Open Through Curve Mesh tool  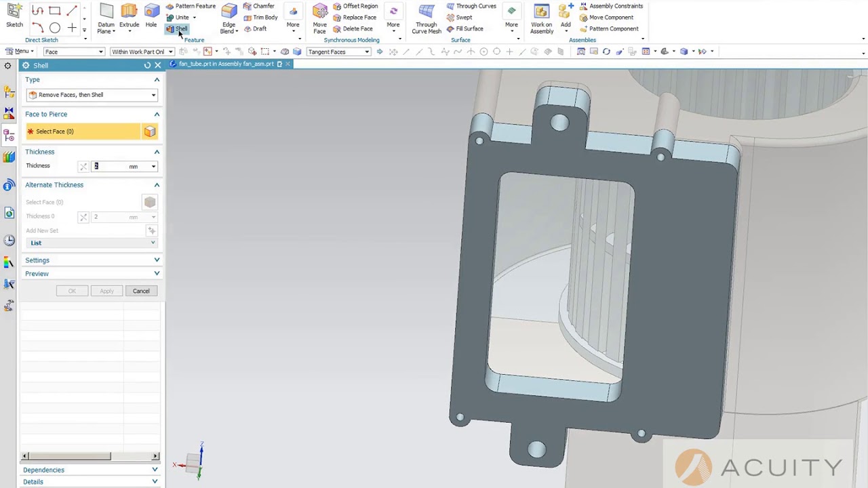pyautogui.click(x=427, y=18)
